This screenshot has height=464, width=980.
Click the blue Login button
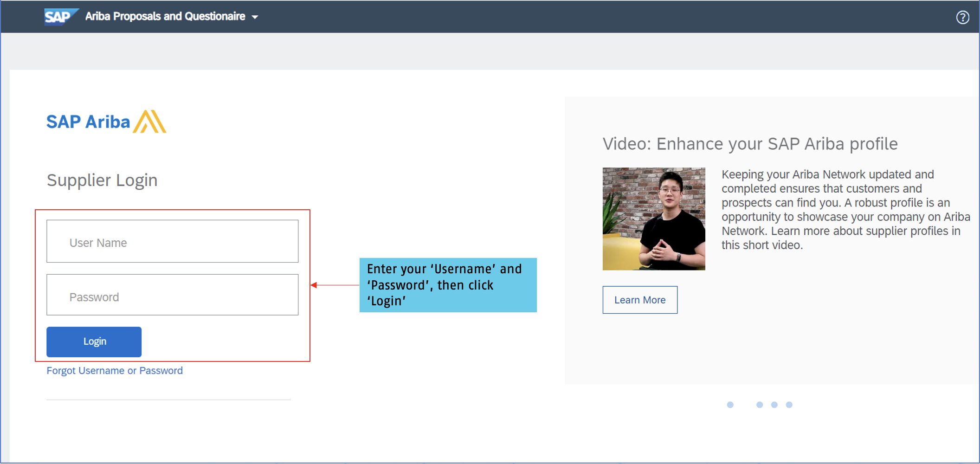click(94, 342)
